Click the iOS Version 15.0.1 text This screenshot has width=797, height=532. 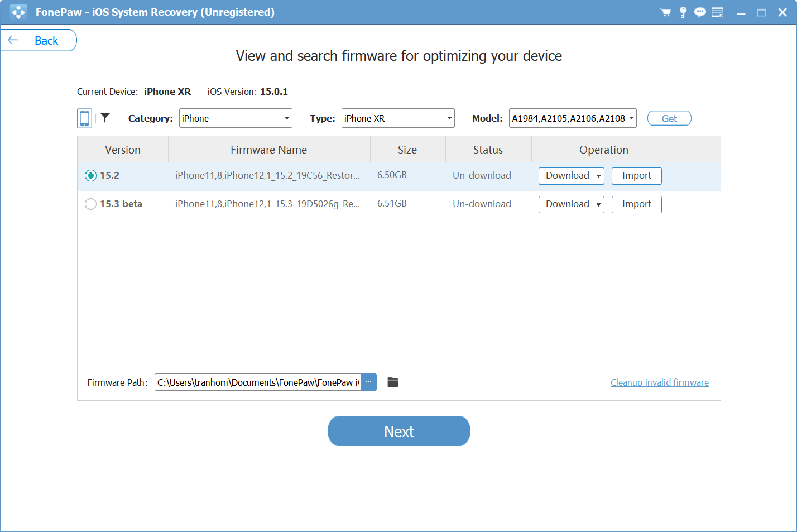click(x=248, y=92)
